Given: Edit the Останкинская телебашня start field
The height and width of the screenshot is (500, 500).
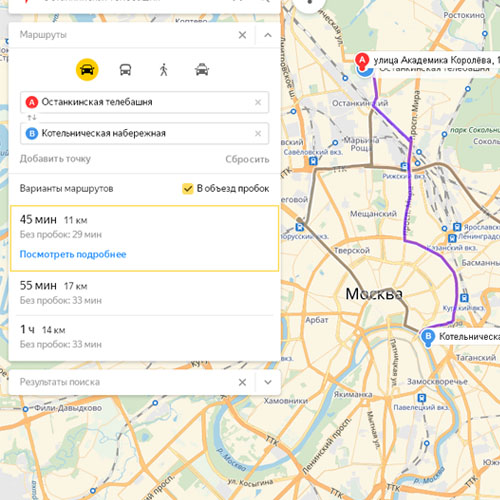Looking at the screenshot, I should point(144,102).
